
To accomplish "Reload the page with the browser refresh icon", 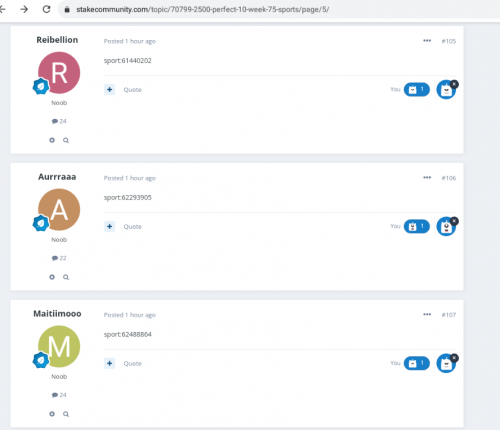I will [x=46, y=9].
